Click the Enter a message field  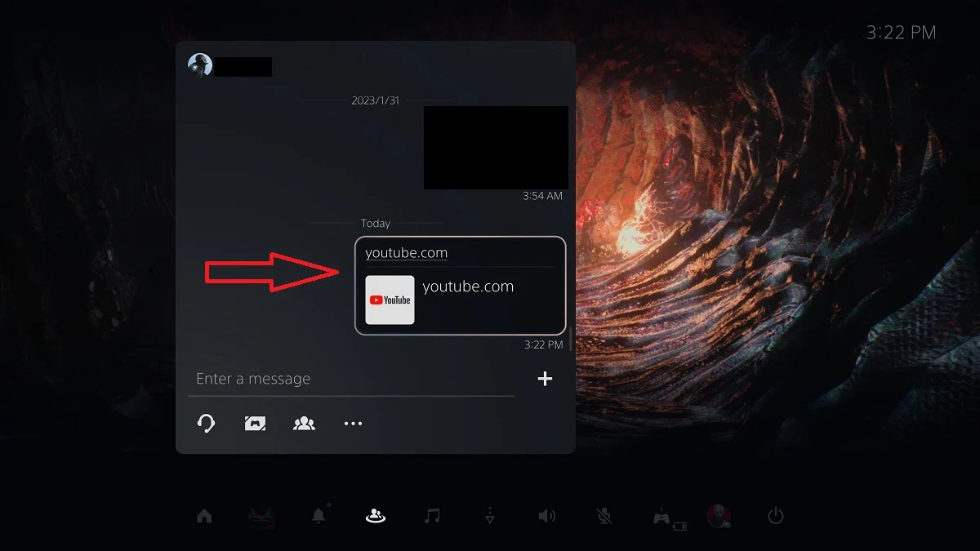[x=351, y=379]
